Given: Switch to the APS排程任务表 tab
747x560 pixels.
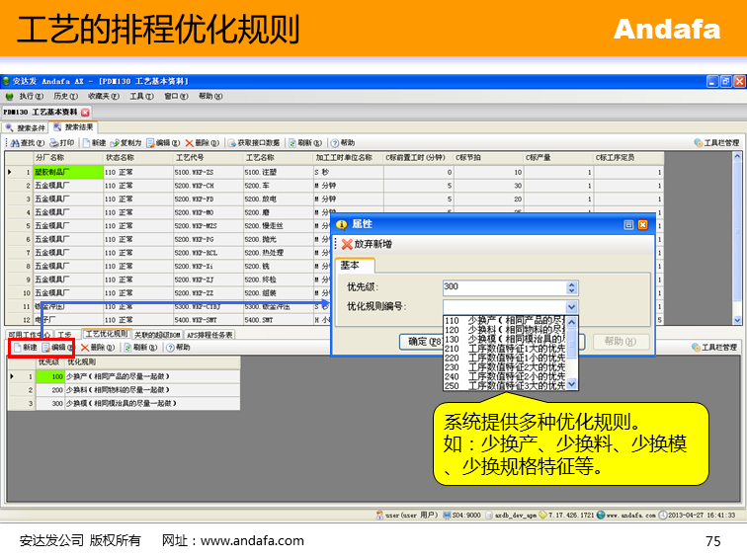Looking at the screenshot, I should [x=210, y=334].
